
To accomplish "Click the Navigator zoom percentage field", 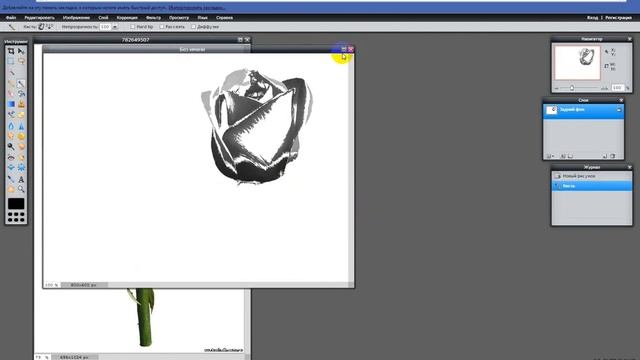I will point(617,88).
